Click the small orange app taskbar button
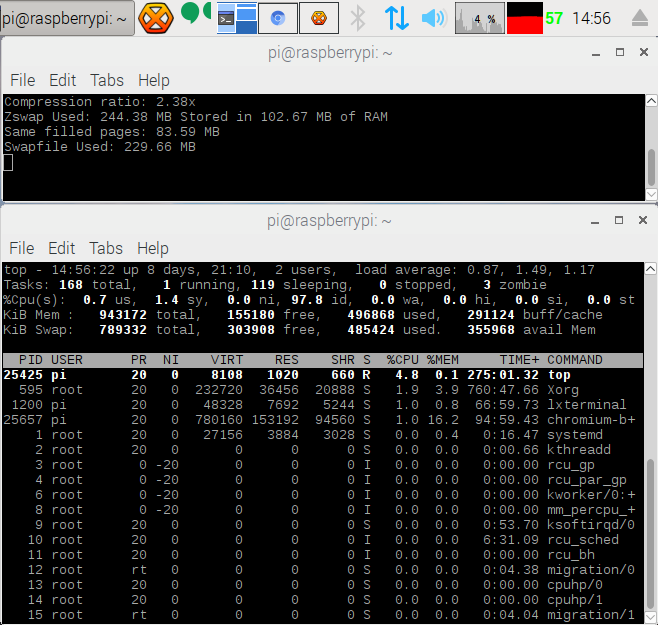Viewport: 658px width, 625px height. (x=318, y=18)
